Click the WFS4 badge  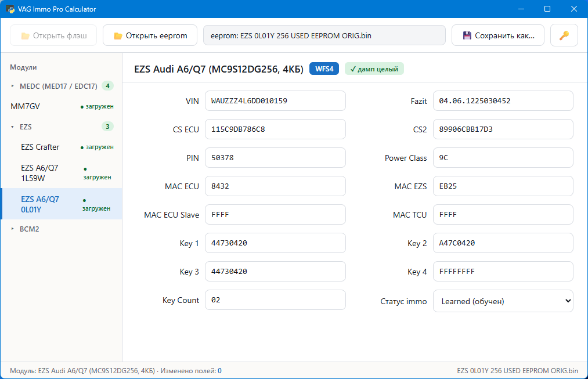tap(324, 69)
